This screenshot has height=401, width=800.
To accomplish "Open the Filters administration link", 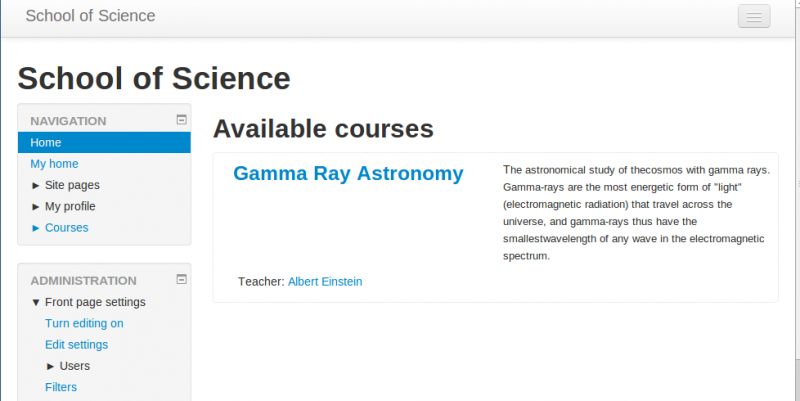I will 61,387.
